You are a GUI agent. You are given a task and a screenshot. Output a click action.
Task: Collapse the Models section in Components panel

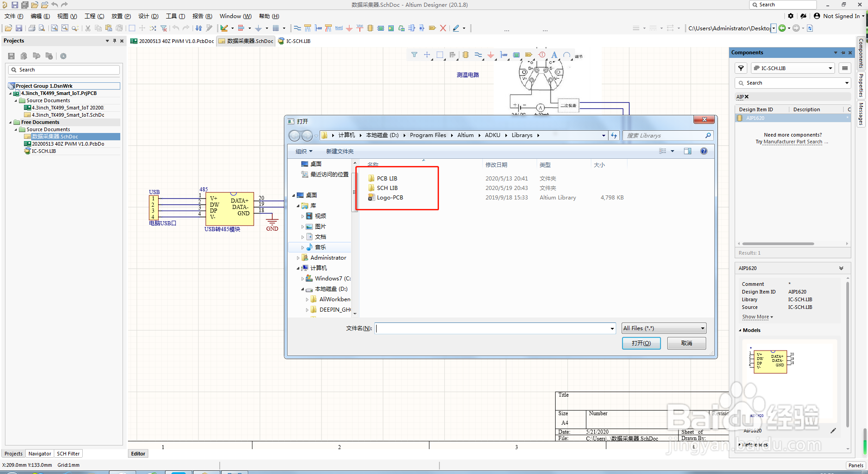click(740, 330)
